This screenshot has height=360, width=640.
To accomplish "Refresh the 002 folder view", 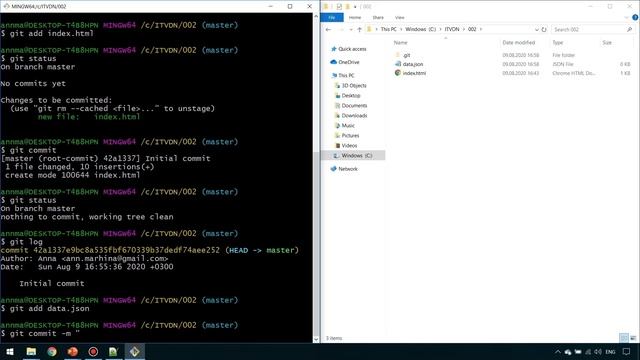I will (x=544, y=29).
